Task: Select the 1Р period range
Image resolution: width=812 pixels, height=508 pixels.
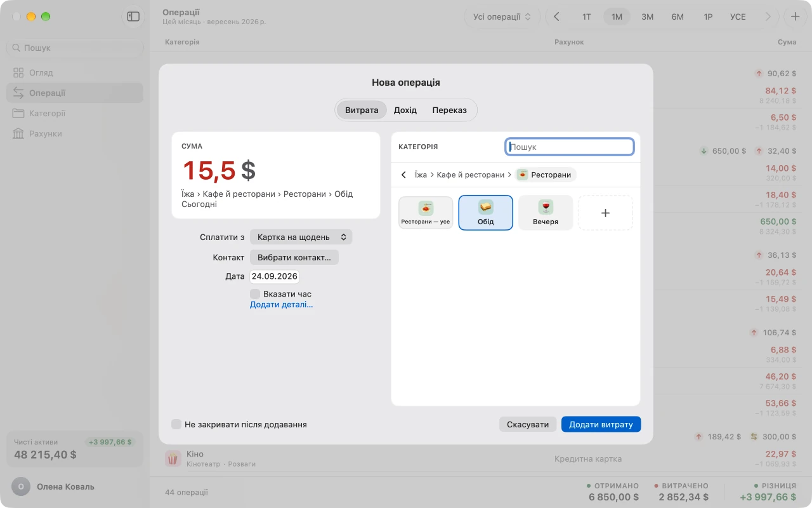Action: [708, 17]
